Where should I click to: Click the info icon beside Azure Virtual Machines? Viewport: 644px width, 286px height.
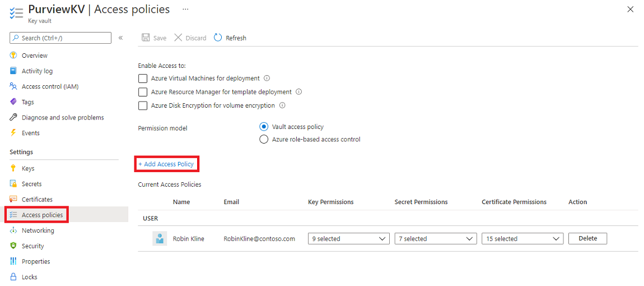tap(267, 79)
